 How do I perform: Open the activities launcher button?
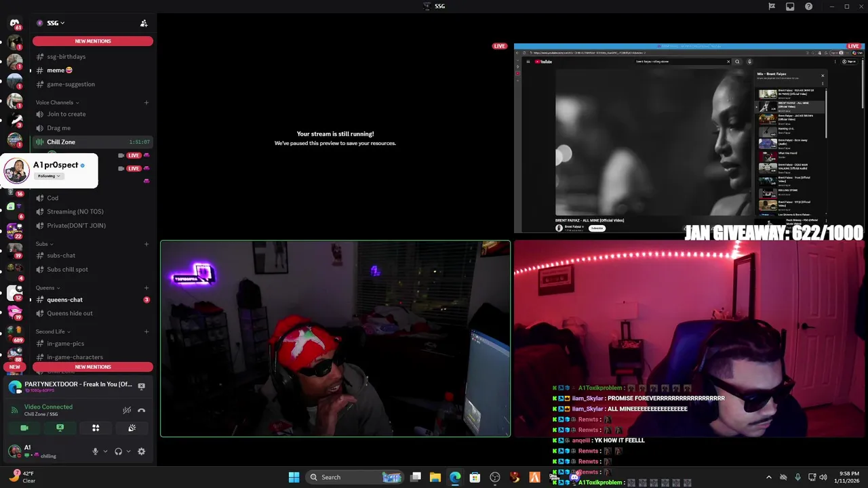point(96,428)
